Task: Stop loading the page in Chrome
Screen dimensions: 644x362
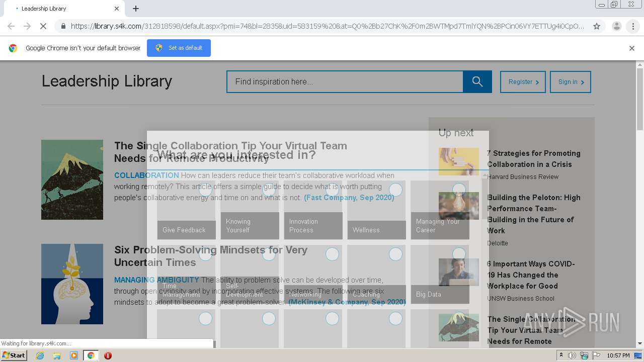Action: coord(43,26)
